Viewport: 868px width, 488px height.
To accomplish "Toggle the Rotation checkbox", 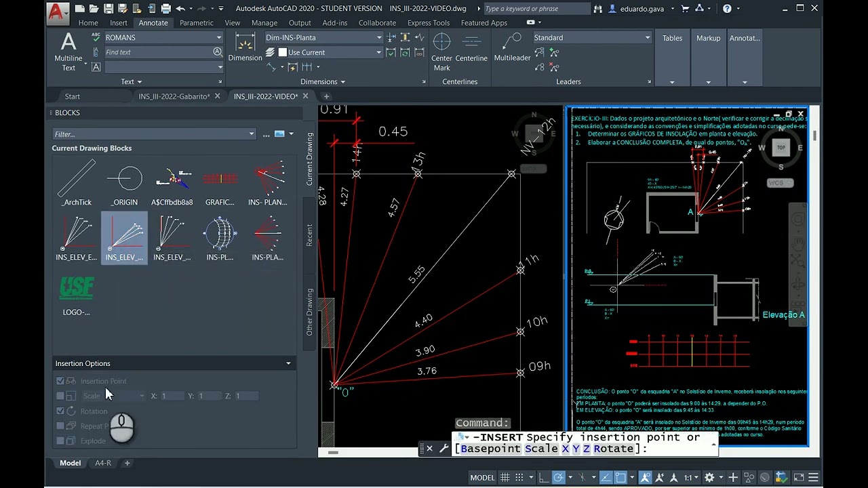I will point(60,411).
